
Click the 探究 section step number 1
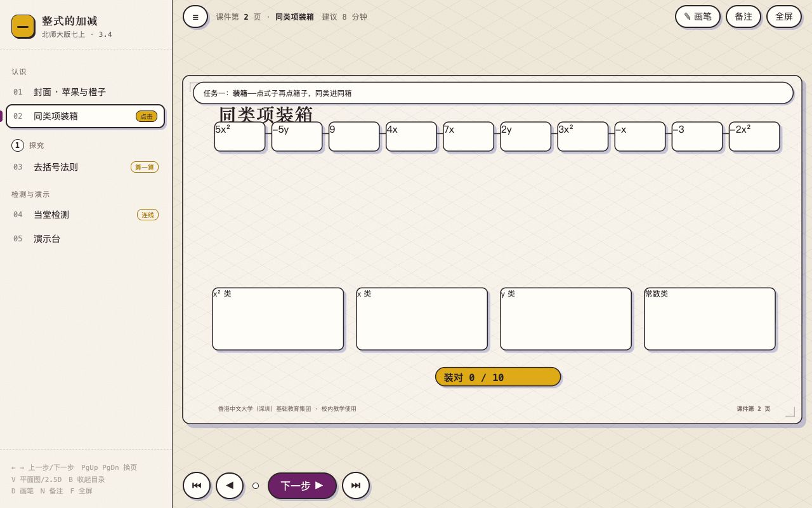click(x=18, y=145)
